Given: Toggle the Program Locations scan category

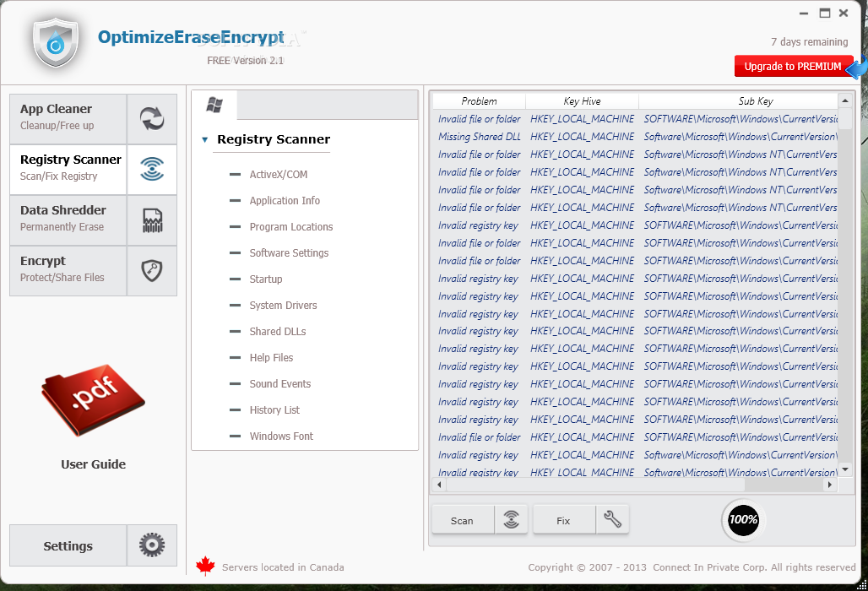Looking at the screenshot, I should [281, 227].
